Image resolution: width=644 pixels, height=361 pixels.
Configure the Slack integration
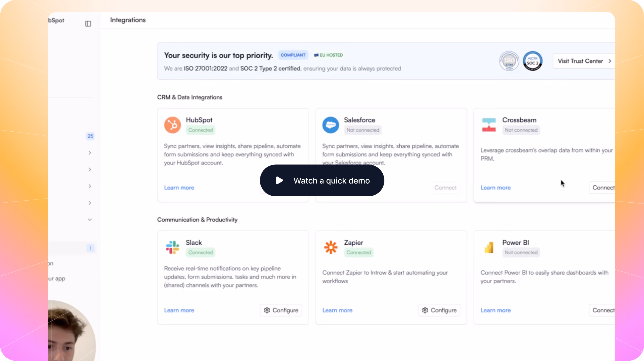point(281,310)
